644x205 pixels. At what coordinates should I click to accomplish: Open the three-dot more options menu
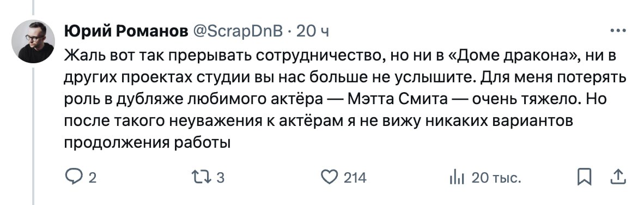[x=618, y=31]
